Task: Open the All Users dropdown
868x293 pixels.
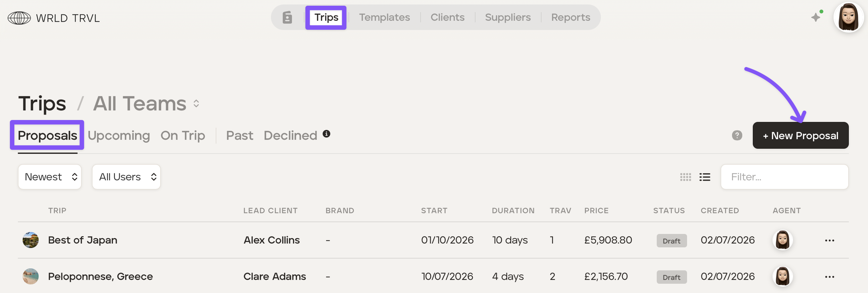Action: point(126,177)
